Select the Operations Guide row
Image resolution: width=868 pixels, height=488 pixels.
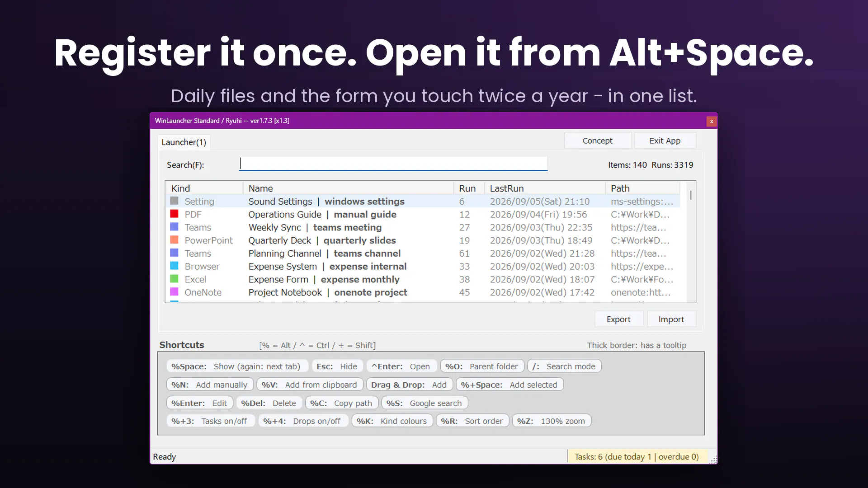coord(423,214)
